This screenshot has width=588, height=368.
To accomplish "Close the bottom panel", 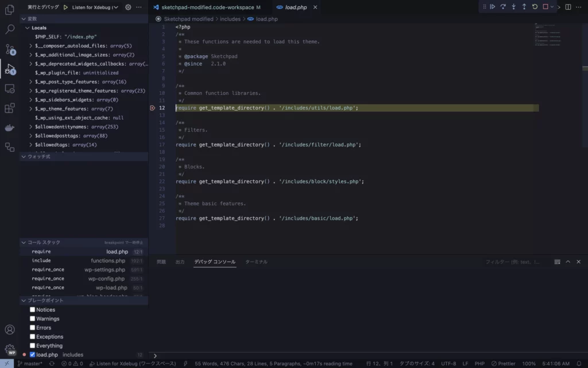I will 579,262.
